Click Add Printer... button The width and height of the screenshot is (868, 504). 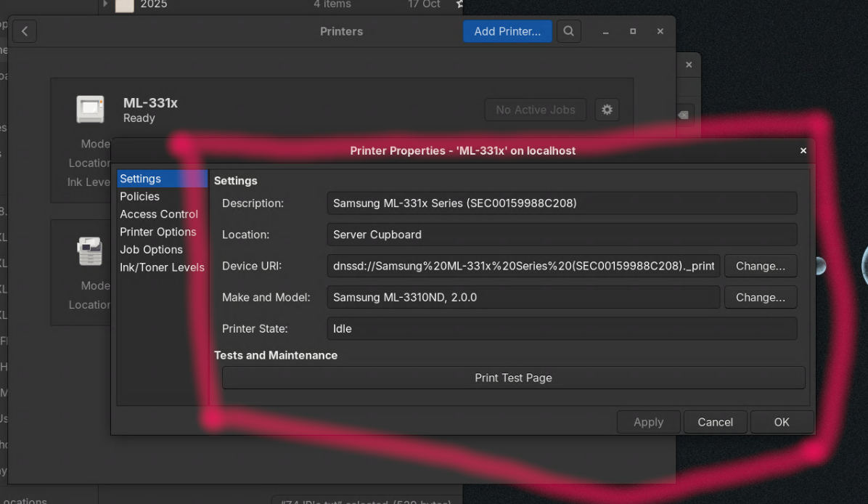(x=507, y=31)
